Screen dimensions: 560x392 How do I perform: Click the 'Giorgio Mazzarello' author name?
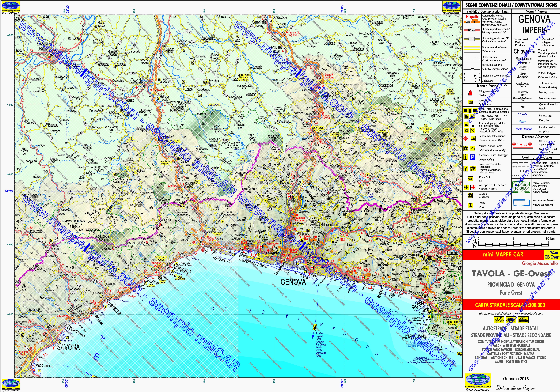(540, 263)
